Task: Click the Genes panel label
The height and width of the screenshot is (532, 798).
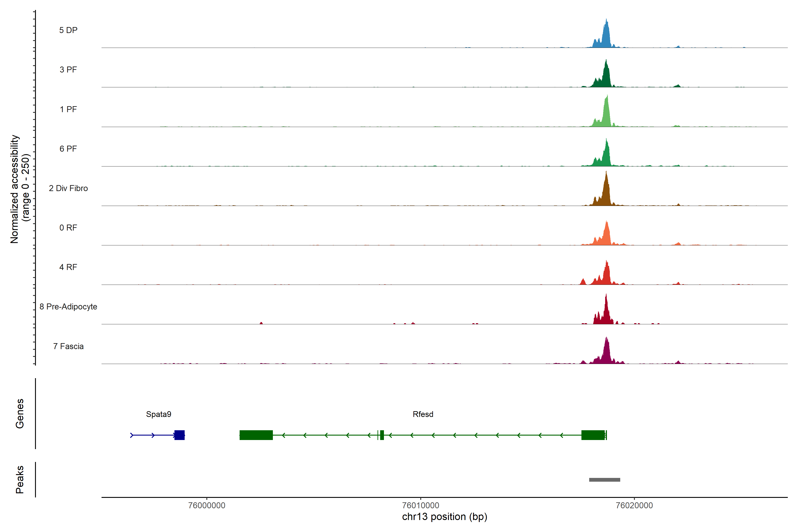Action: (20, 414)
